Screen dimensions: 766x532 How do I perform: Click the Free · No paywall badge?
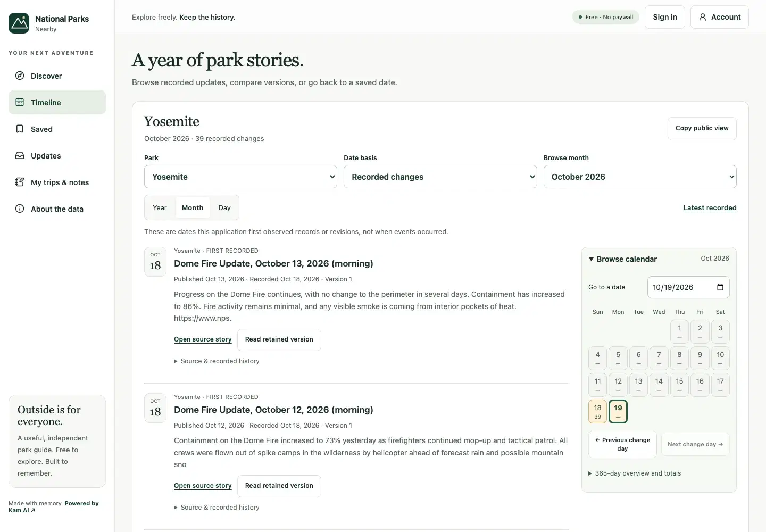606,17
